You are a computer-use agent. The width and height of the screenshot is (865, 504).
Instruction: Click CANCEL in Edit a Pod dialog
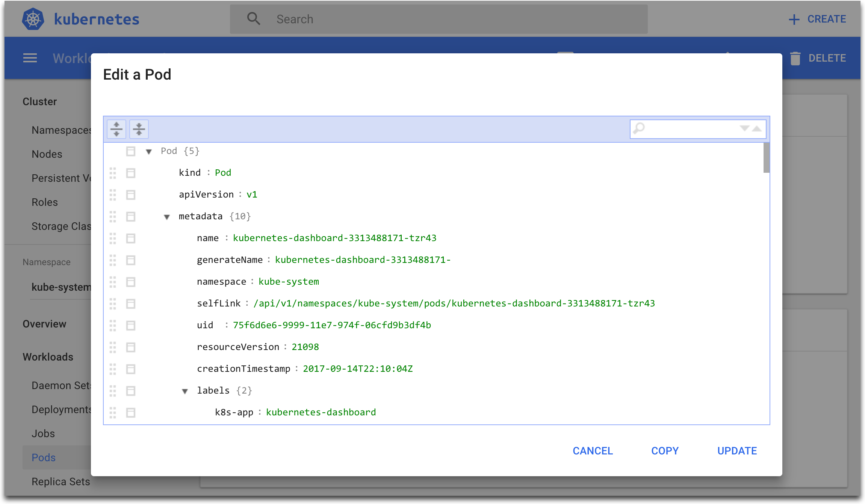tap(593, 451)
